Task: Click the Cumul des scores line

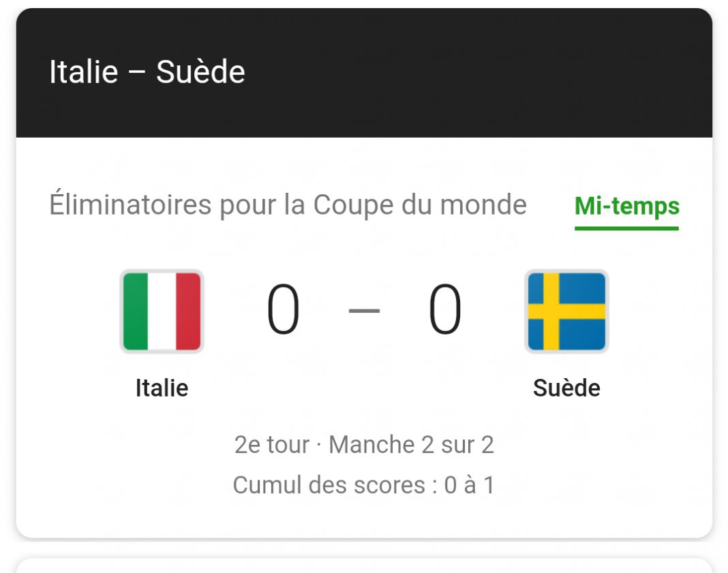Action: click(x=364, y=485)
